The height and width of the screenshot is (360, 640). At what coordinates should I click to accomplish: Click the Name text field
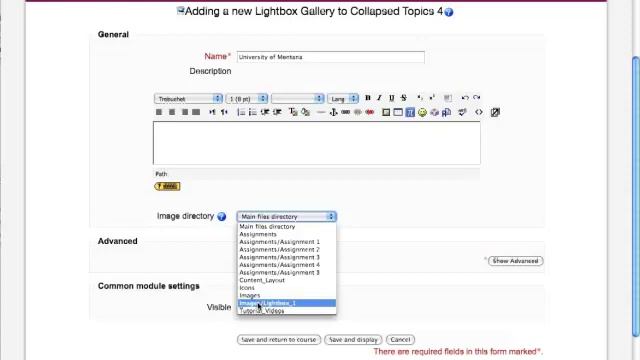[x=331, y=57]
